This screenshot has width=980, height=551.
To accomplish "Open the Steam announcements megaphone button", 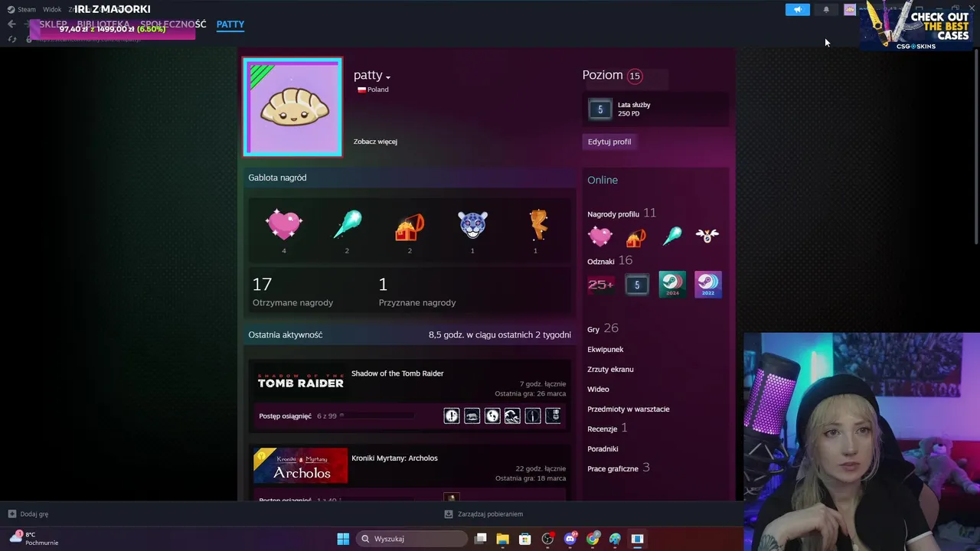I will coord(797,10).
